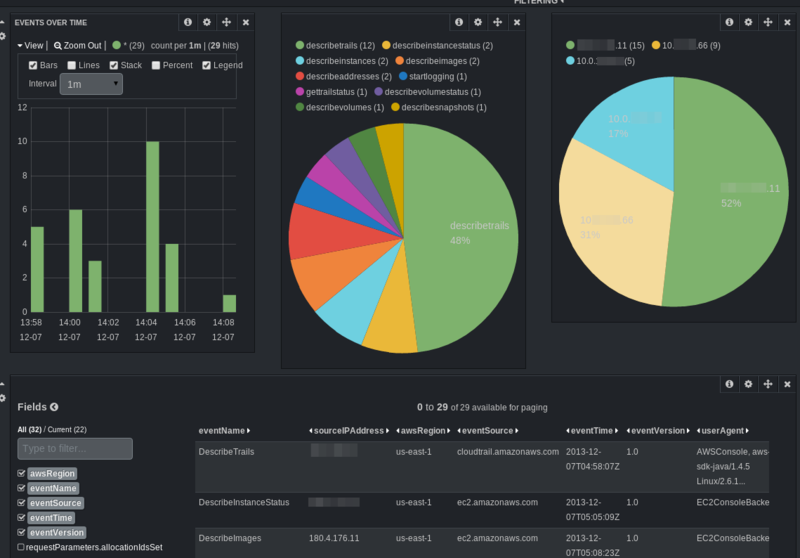Viewport: 800px width, 558px height.
Task: Toggle the Stack checkbox
Action: [x=114, y=65]
